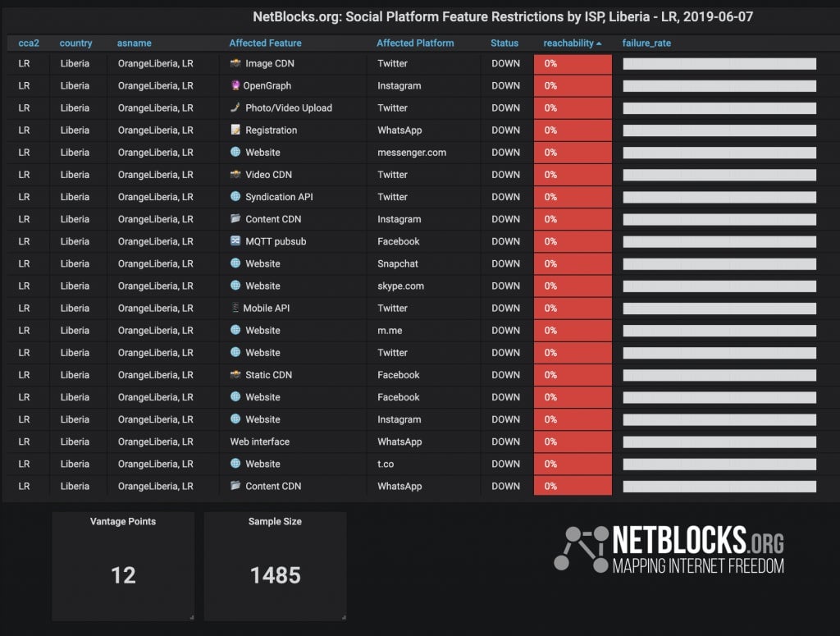Viewport: 840px width, 636px height.
Task: Click 'Liberia' in the Web interface row
Action: pos(75,442)
